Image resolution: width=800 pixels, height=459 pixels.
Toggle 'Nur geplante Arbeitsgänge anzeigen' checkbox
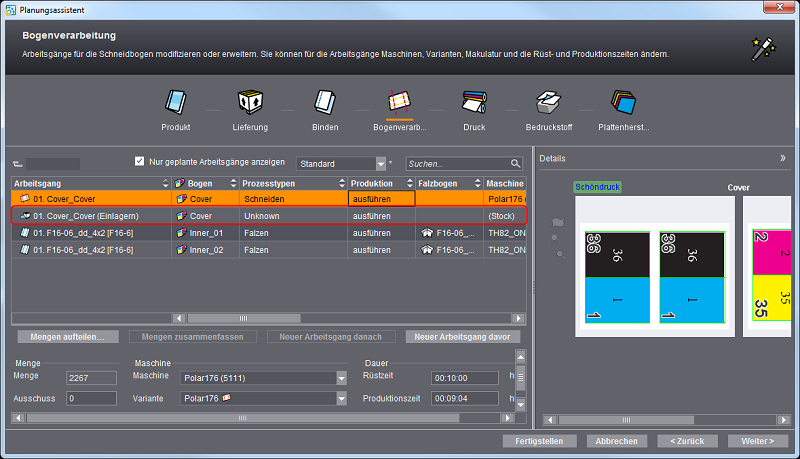tap(140, 161)
